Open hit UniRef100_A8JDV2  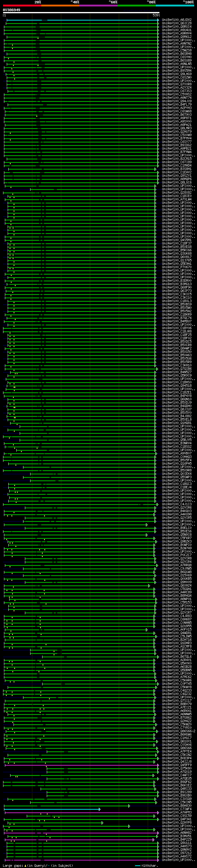click(x=177, y=20)
